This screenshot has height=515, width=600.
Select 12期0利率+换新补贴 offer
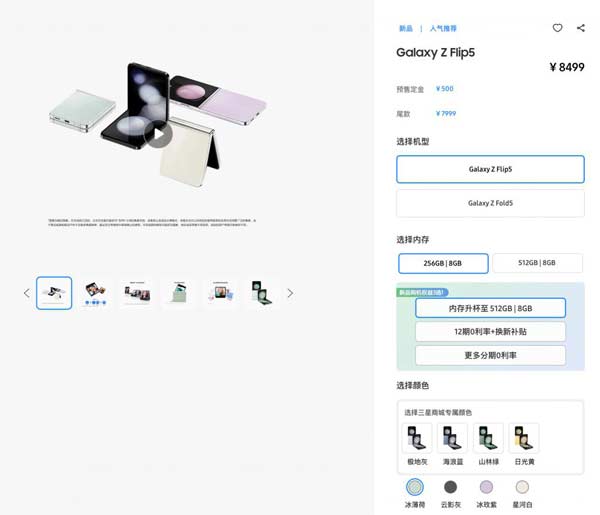coord(490,332)
